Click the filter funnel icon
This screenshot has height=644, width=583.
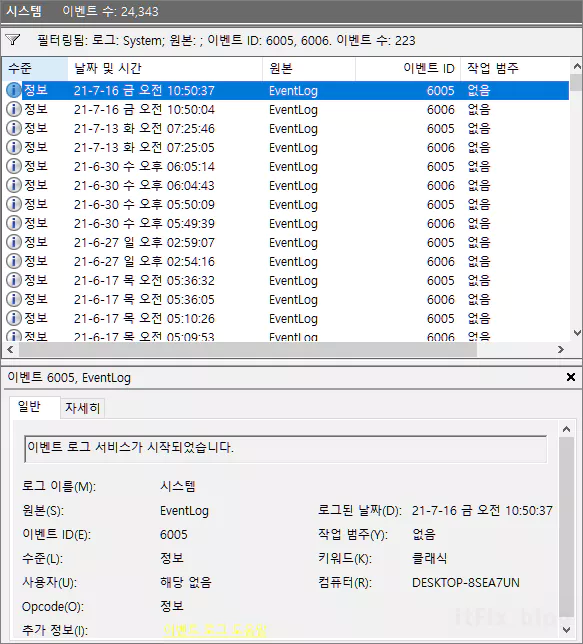13,40
